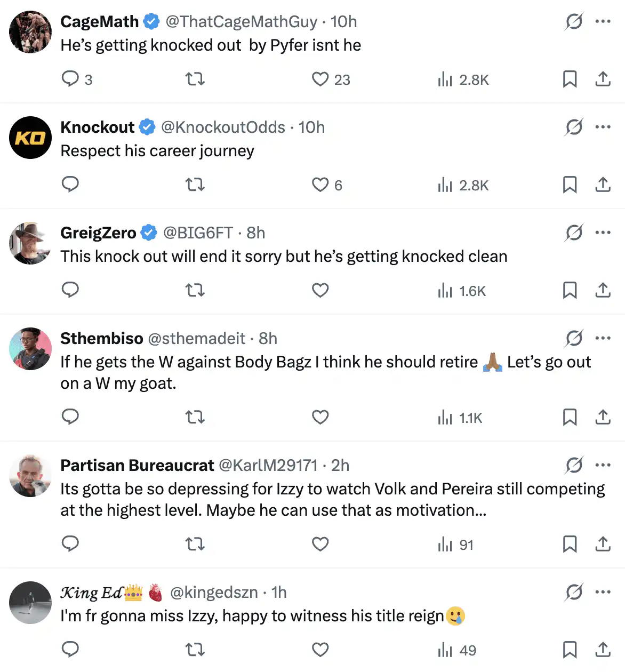The width and height of the screenshot is (625, 672).
Task: Repost King Ed's tweet about Izzy
Action: click(195, 650)
